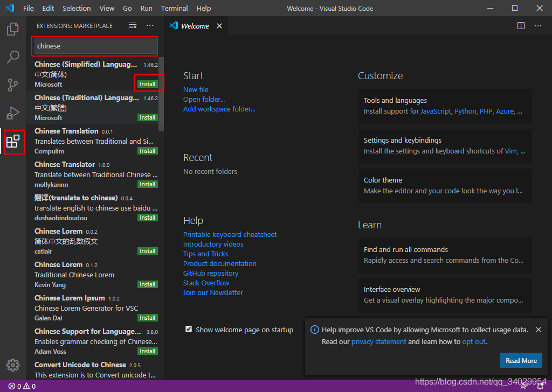Click Join our Newsletter link
552x392 pixels.
(x=213, y=292)
